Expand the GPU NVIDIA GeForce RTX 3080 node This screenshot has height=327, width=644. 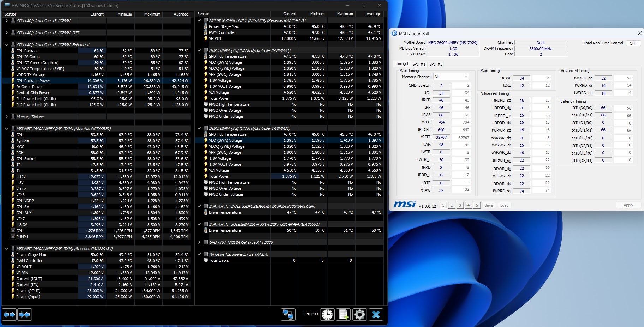(x=199, y=242)
